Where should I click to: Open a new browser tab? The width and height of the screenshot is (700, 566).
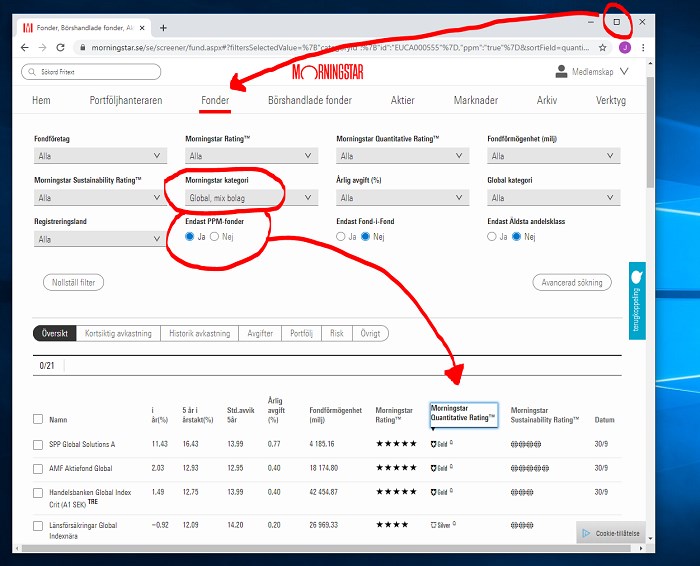pos(163,27)
